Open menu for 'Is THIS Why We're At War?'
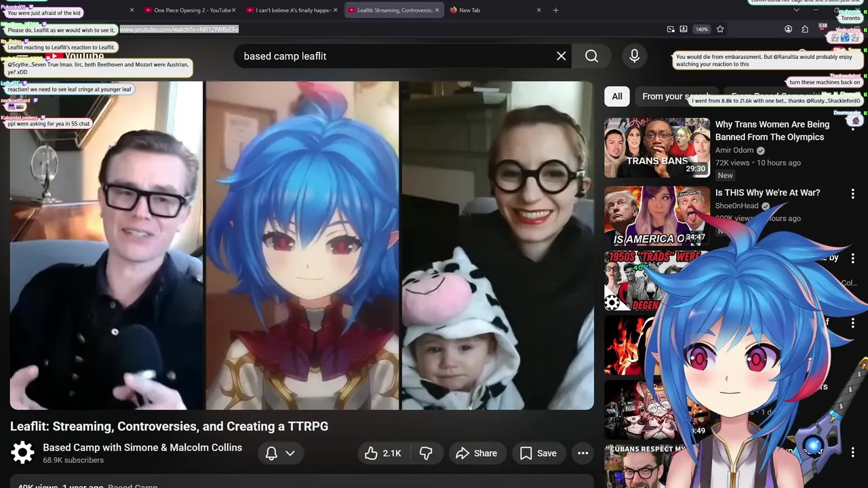 852,194
